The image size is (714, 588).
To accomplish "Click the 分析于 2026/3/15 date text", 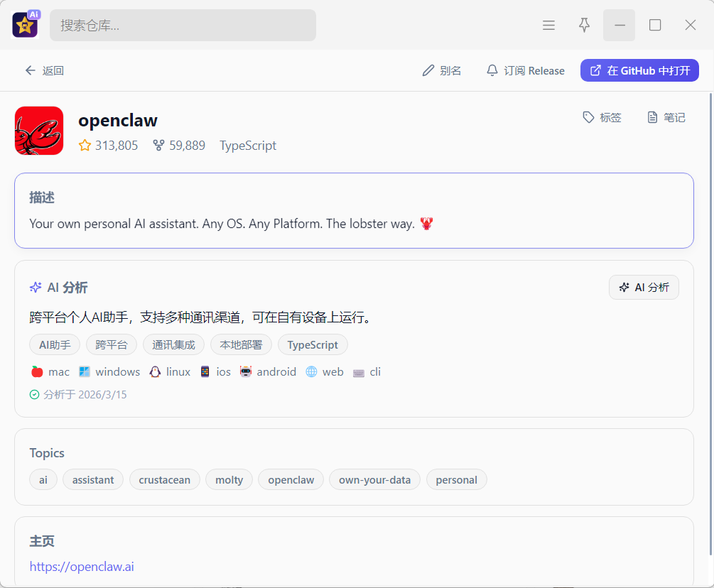I will [85, 395].
